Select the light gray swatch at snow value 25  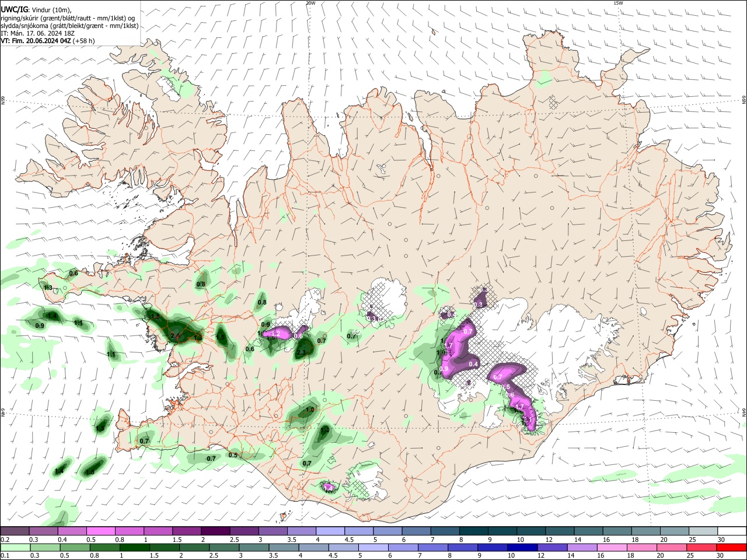tap(703, 531)
